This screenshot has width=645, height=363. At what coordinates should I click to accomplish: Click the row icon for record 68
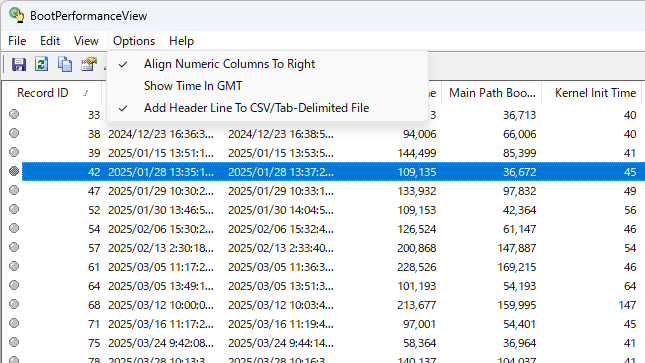(14, 305)
